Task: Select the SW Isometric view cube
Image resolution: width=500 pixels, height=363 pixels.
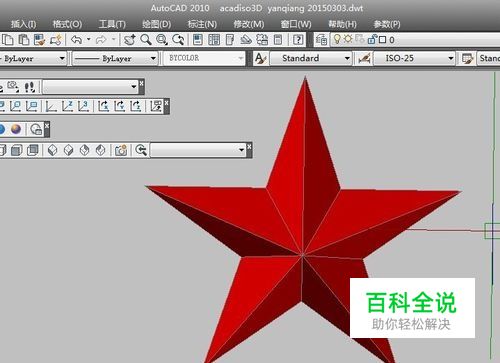Action: [x=52, y=150]
